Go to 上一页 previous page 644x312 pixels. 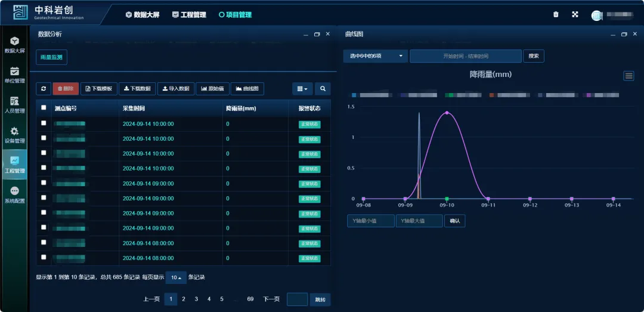pos(151,299)
